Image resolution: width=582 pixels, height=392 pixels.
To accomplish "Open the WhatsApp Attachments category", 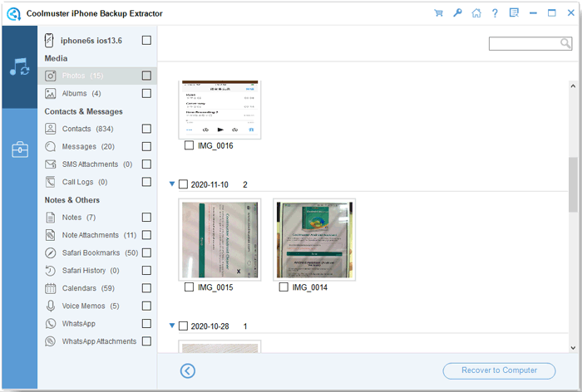I will (99, 341).
